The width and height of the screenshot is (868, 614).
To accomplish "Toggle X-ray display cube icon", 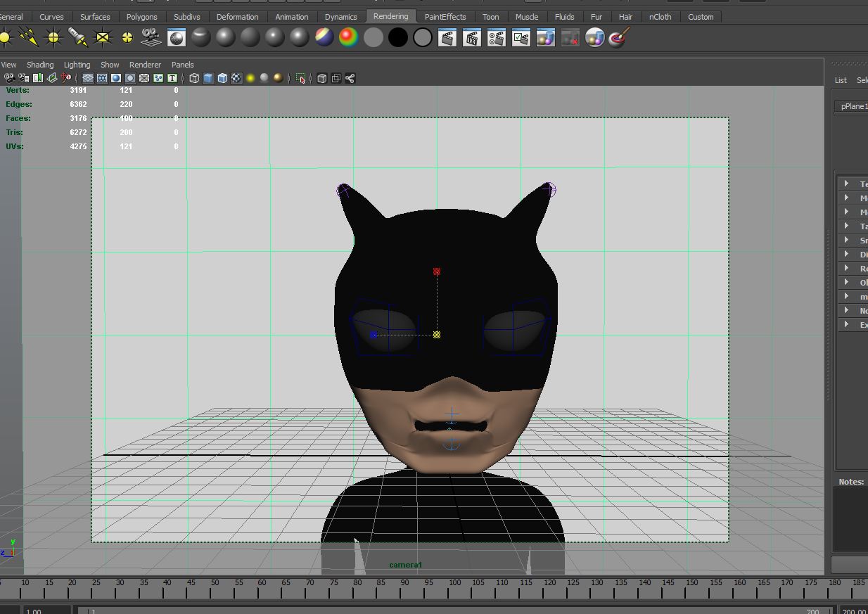I will 322,78.
